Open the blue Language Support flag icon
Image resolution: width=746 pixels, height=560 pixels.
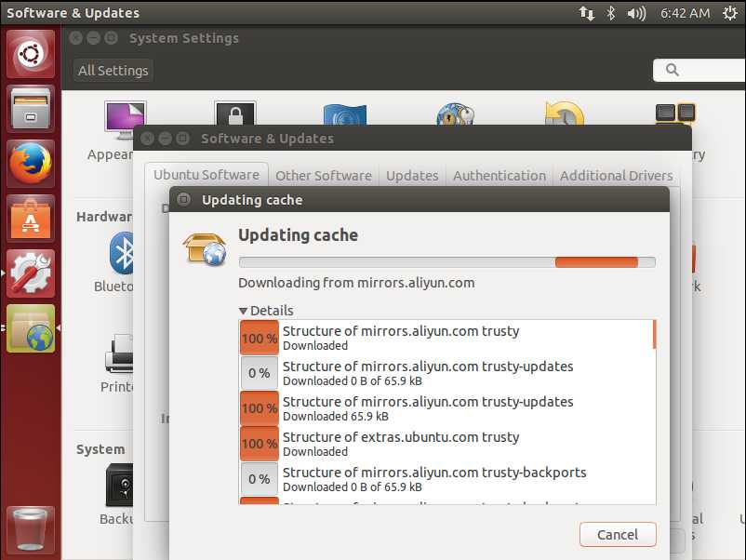(x=345, y=114)
